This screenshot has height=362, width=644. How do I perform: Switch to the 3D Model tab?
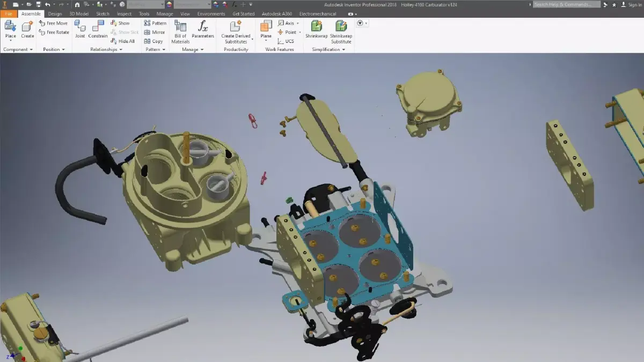click(x=78, y=14)
